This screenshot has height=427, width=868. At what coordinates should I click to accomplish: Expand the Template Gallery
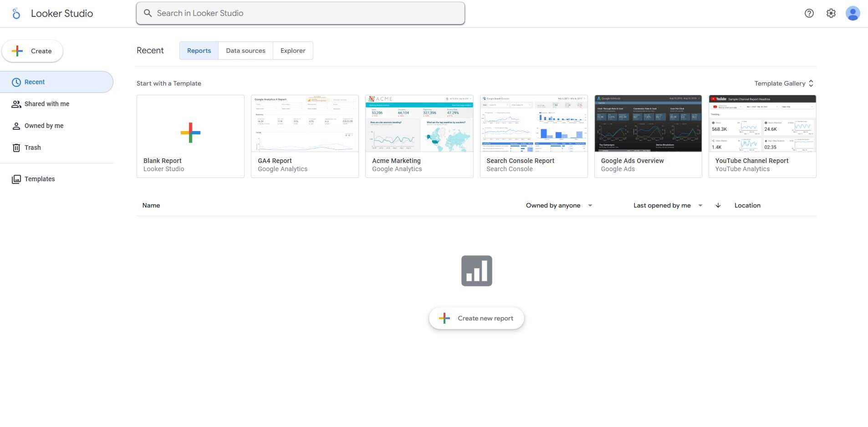click(x=783, y=83)
